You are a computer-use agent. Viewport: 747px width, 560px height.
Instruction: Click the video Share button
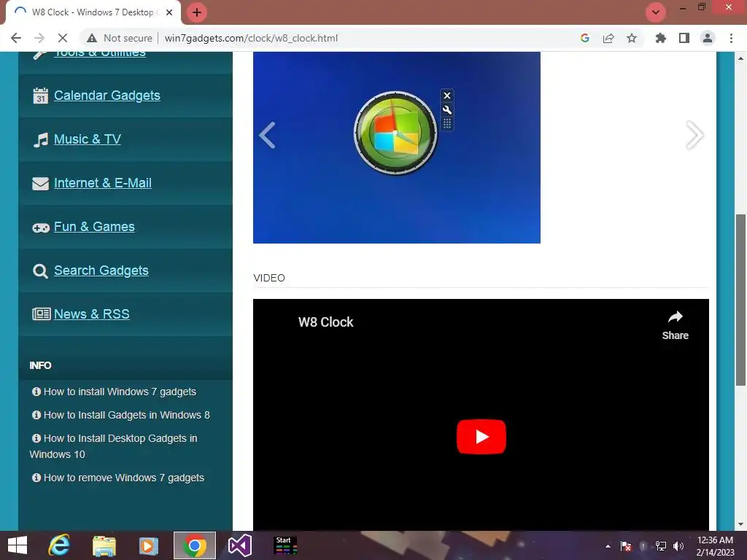pos(675,325)
